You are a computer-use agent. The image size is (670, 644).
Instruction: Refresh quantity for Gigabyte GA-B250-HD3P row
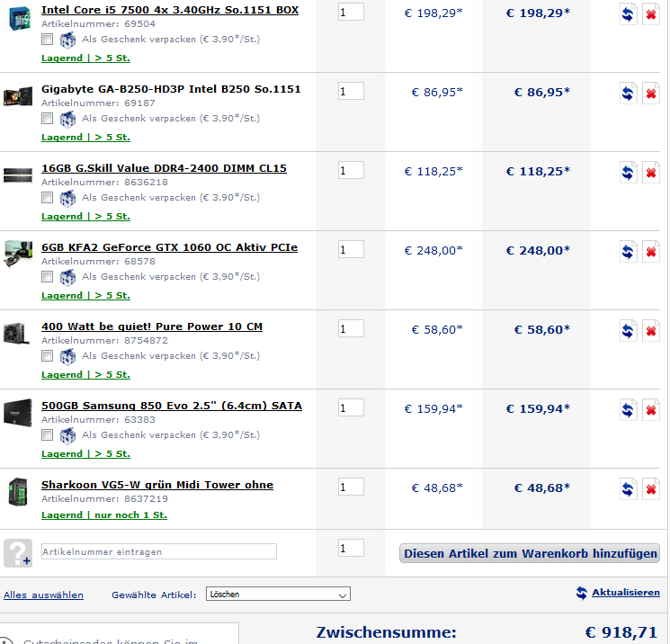628,94
